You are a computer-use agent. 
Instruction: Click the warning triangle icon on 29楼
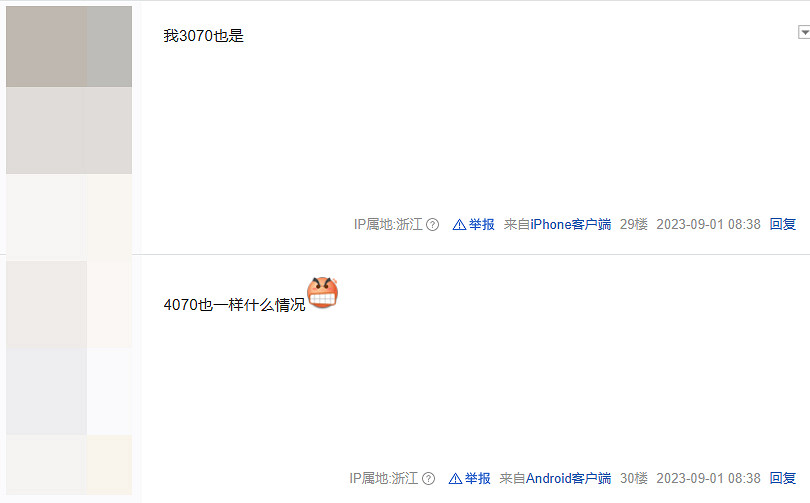459,225
